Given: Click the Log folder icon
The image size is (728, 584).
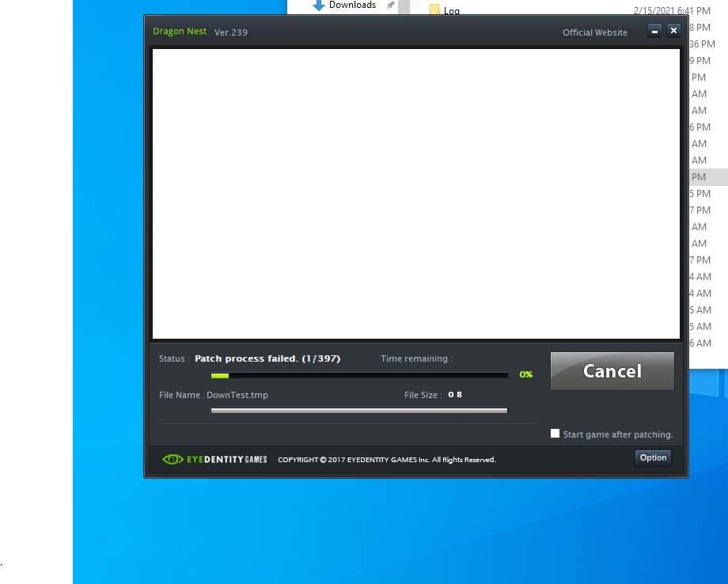Looking at the screenshot, I should click(434, 9).
